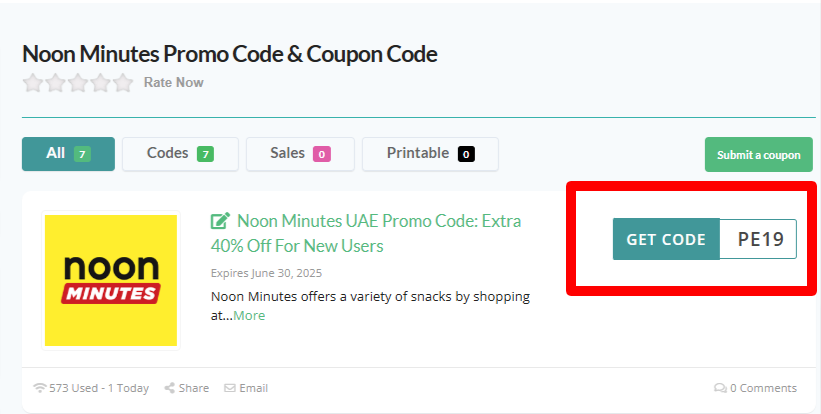Image resolution: width=821 pixels, height=414 pixels.
Task: Click the third rating star
Action: point(78,83)
